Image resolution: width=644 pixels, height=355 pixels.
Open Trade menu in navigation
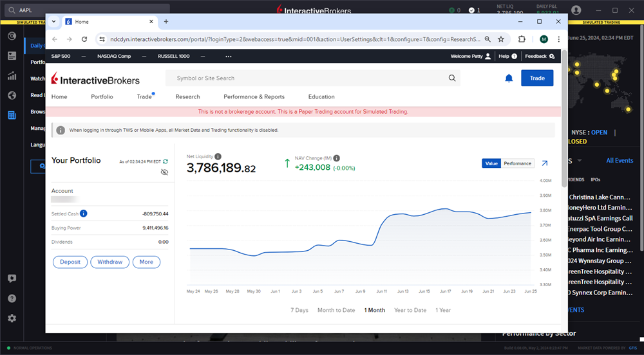[x=144, y=96]
